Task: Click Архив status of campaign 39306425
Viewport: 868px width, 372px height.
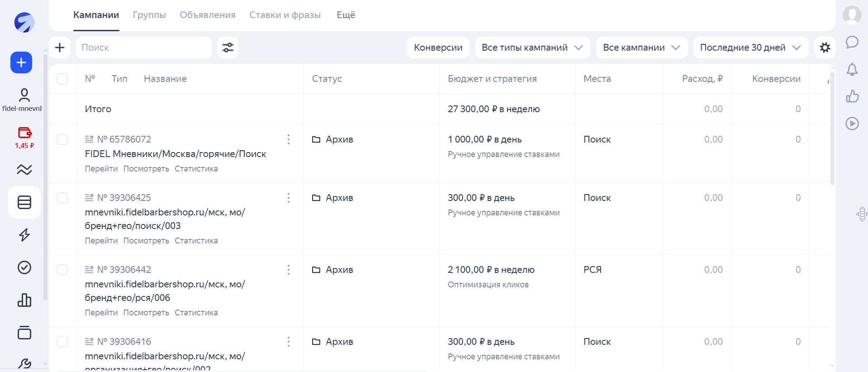Action: [x=332, y=198]
